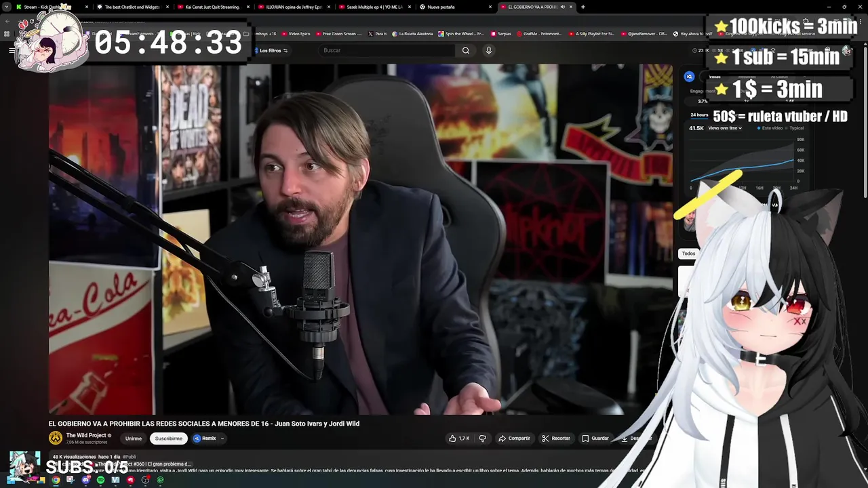Switch to 'Kai Cenat Just Quit Streaming' tab
The width and height of the screenshot is (868, 488).
[x=212, y=7]
